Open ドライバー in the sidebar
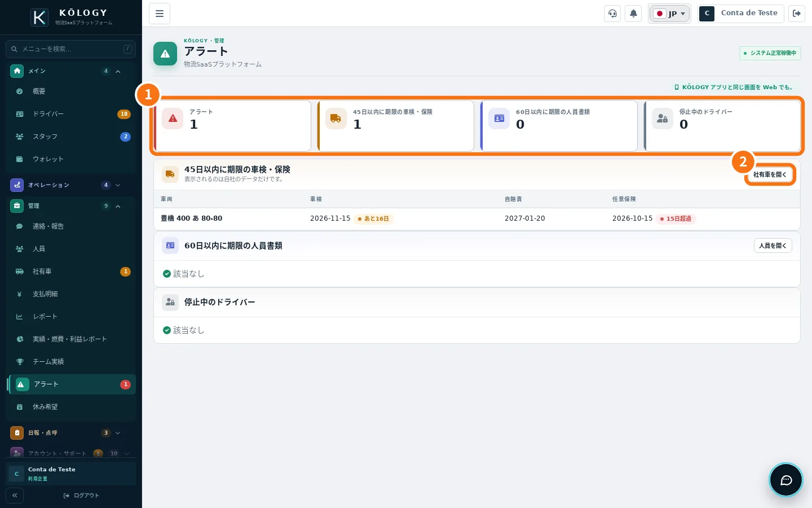 point(72,114)
